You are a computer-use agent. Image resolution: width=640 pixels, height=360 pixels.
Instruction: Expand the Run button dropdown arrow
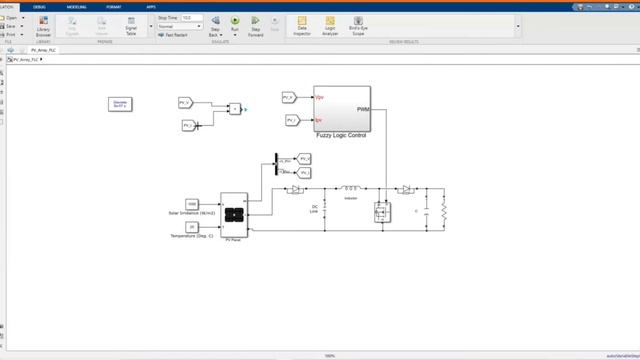coord(235,35)
